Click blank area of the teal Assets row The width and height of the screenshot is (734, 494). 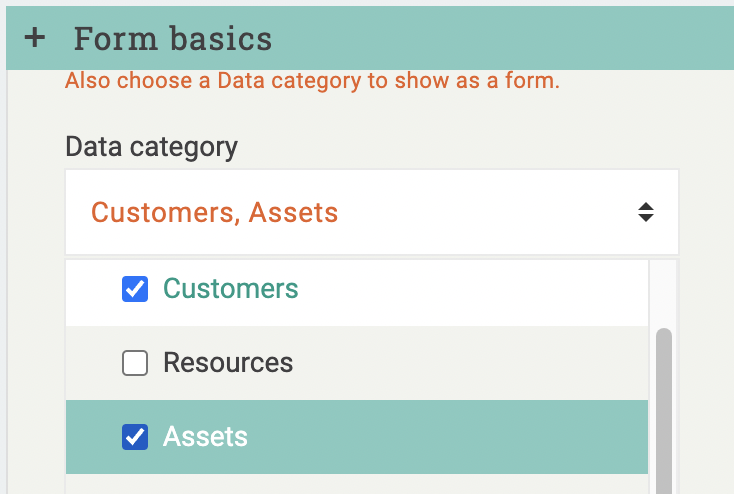pyautogui.click(x=450, y=437)
